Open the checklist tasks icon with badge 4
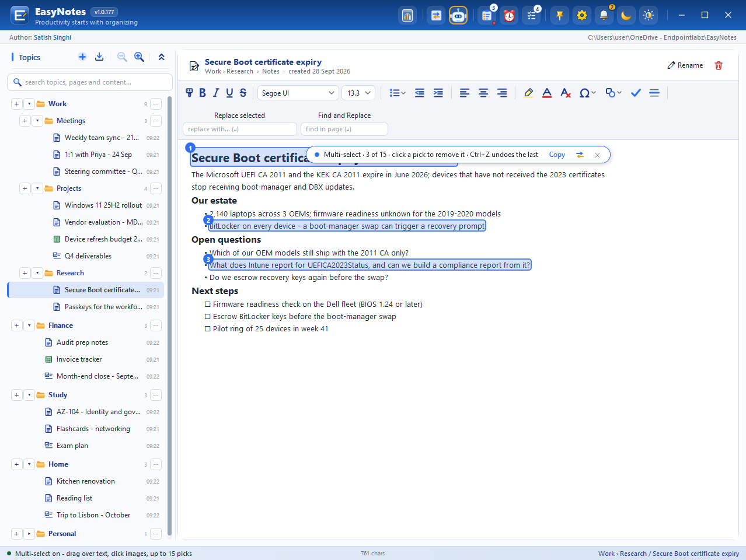746x560 pixels. pyautogui.click(x=532, y=16)
